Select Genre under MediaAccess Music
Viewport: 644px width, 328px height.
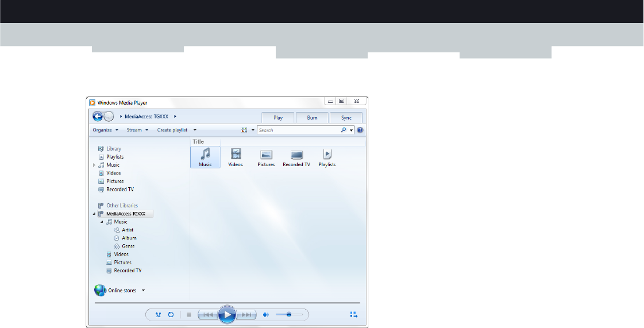(128, 246)
